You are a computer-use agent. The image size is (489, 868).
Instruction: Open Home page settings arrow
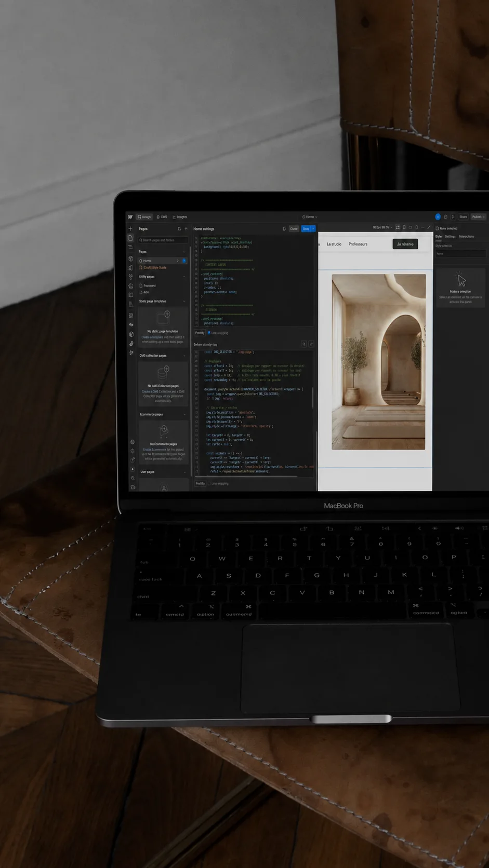(178, 261)
